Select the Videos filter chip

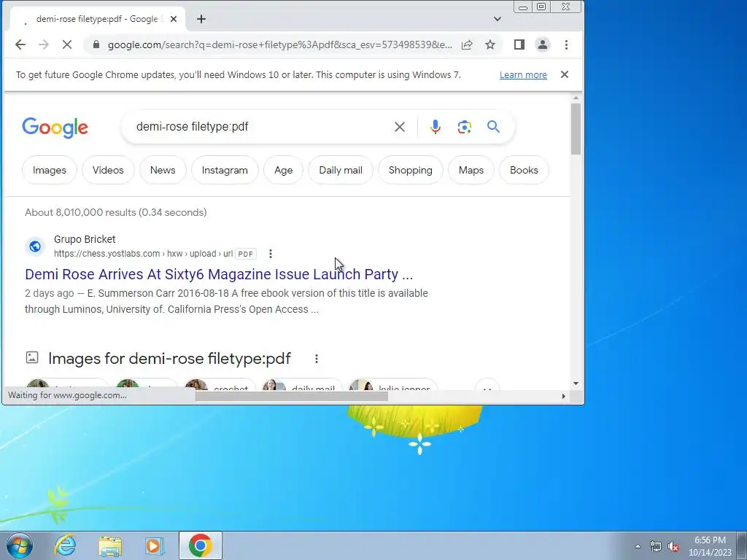point(108,170)
